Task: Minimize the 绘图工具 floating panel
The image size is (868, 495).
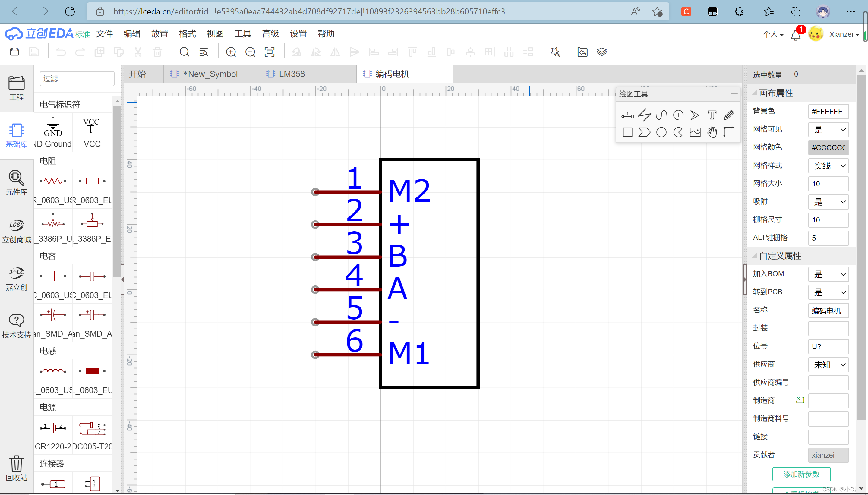Action: pos(734,94)
